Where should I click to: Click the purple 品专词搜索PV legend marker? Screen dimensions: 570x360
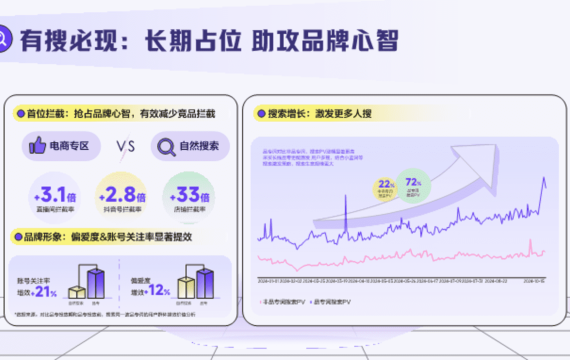pos(311,302)
